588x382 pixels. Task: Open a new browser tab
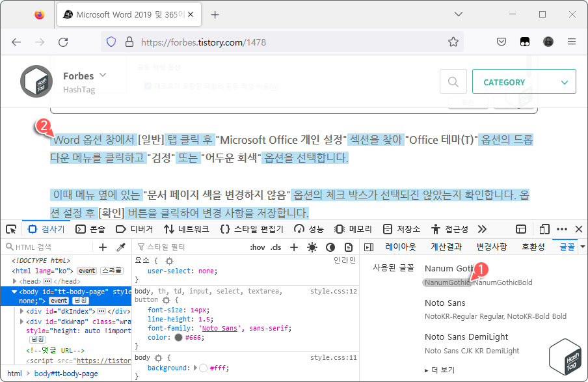(x=215, y=14)
